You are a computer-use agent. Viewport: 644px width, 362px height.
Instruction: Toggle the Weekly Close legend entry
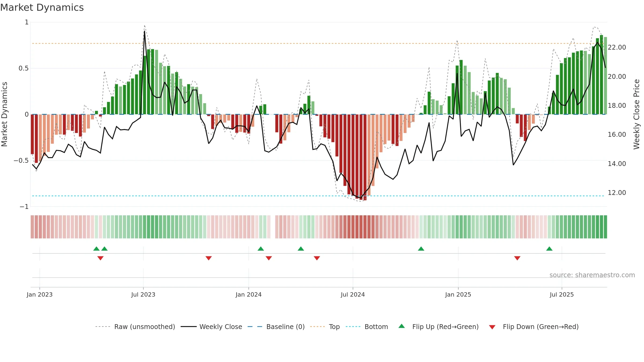point(211,327)
